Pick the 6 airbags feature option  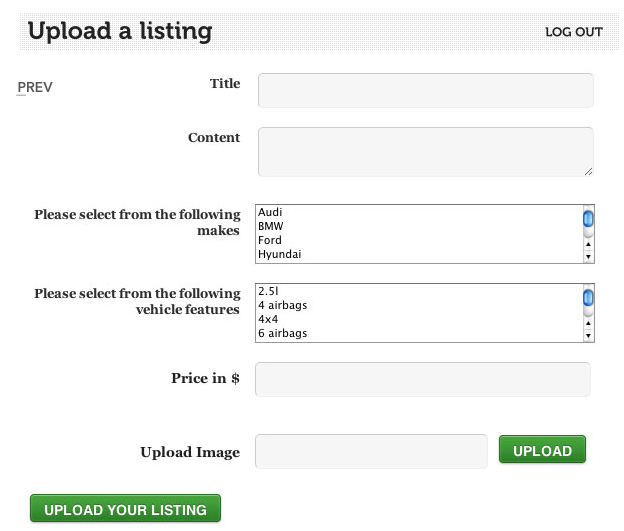point(283,333)
